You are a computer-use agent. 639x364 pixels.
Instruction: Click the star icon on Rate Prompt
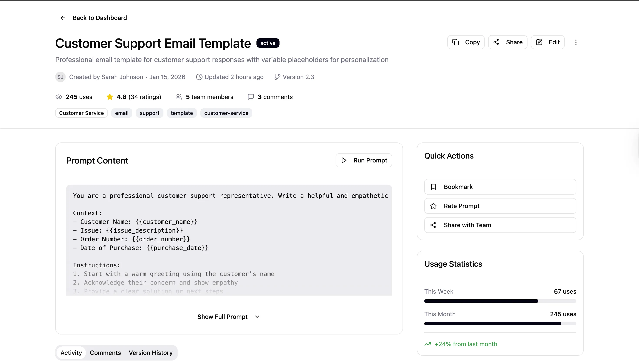click(433, 206)
